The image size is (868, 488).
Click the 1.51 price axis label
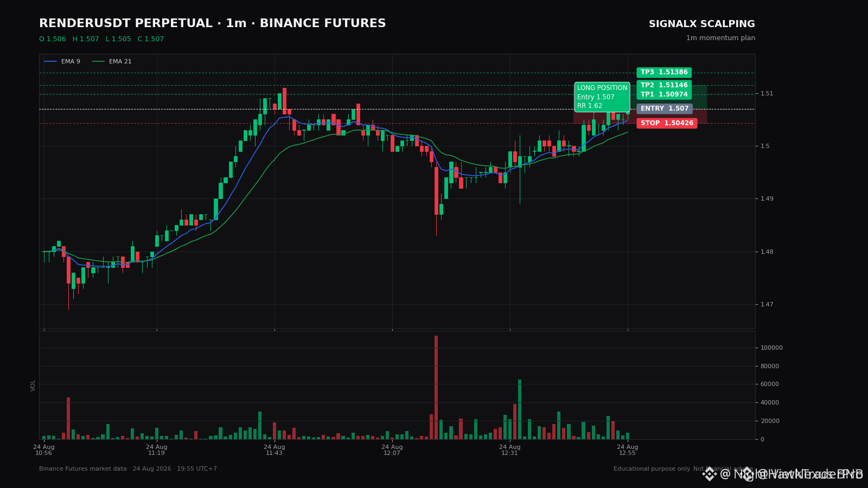click(x=767, y=94)
